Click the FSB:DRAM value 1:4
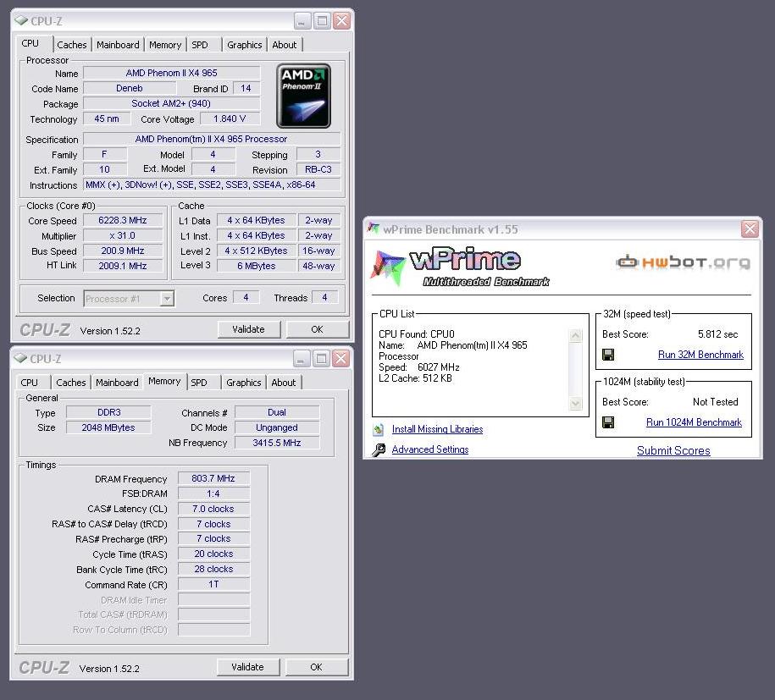775x700 pixels. click(213, 493)
